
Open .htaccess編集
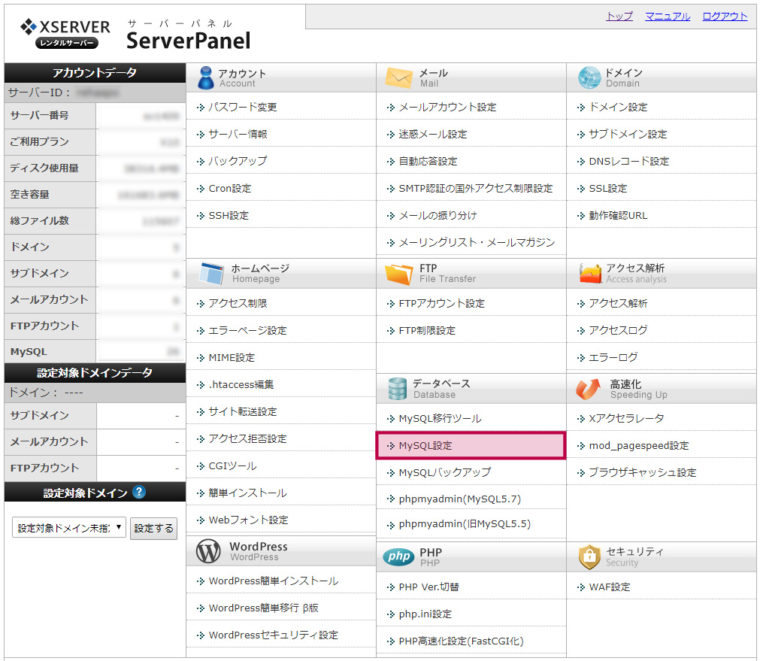[241, 385]
